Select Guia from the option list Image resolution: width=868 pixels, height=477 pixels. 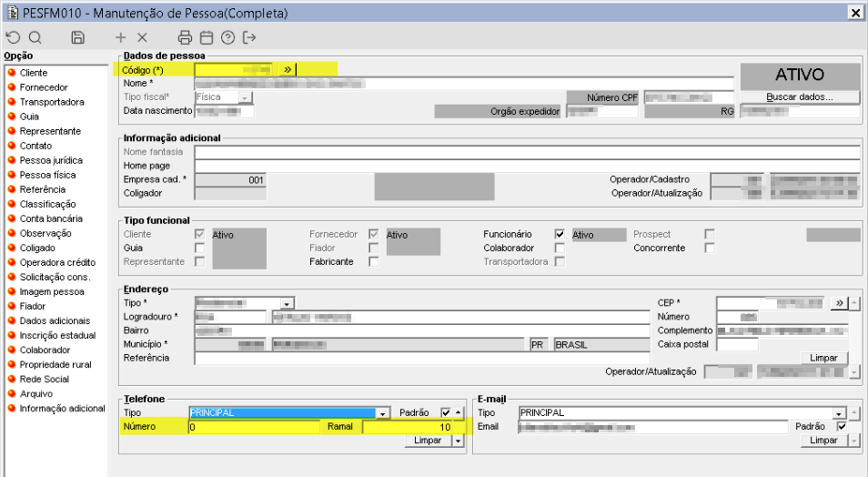[29, 117]
